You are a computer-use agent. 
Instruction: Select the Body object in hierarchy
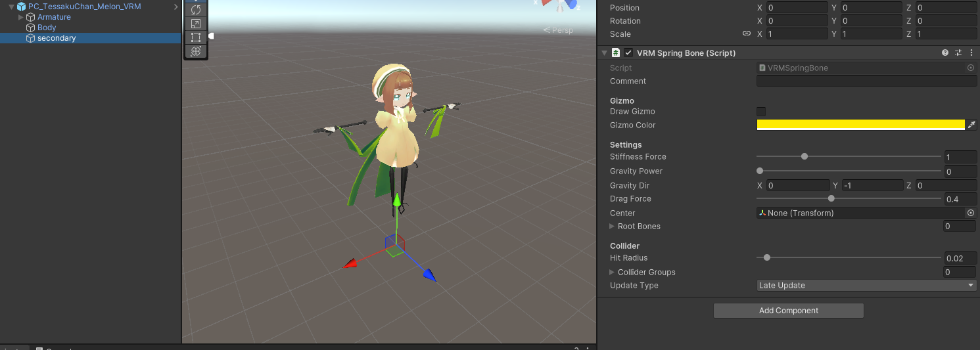[47, 28]
